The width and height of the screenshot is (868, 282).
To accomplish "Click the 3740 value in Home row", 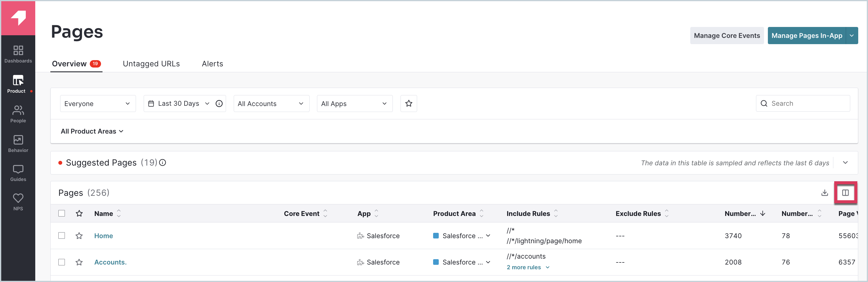I will pyautogui.click(x=733, y=236).
